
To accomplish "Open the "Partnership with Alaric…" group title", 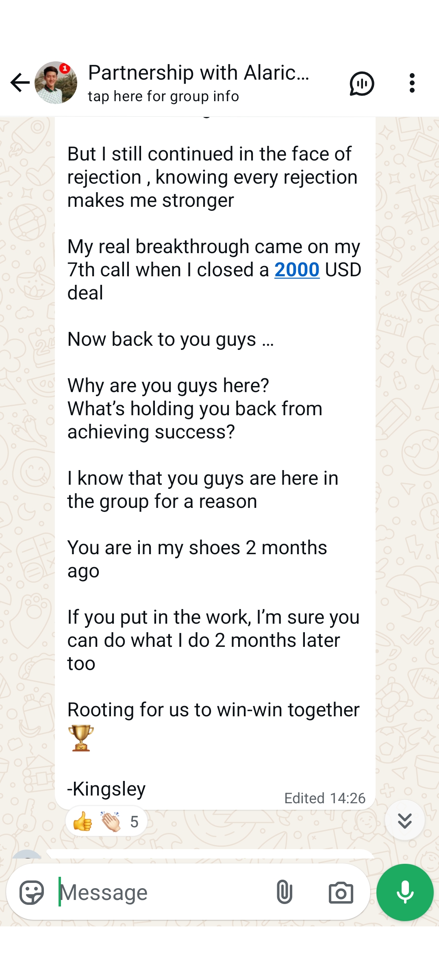I will pos(198,73).
